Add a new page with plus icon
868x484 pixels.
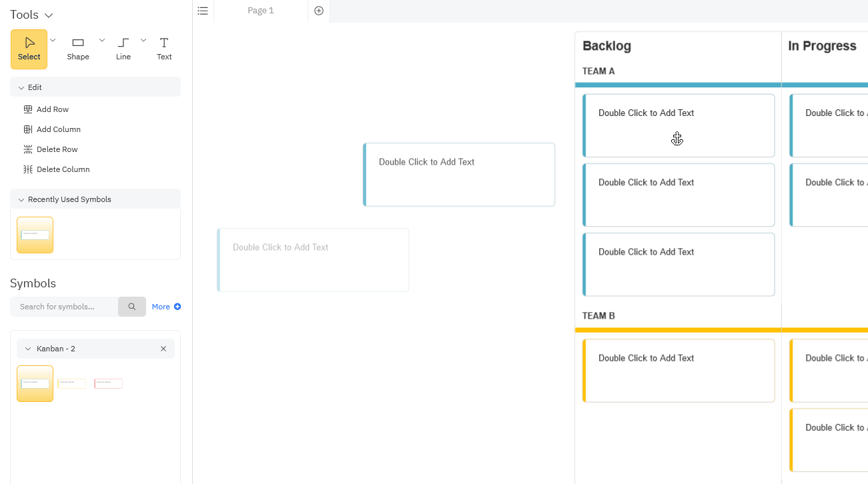[319, 11]
